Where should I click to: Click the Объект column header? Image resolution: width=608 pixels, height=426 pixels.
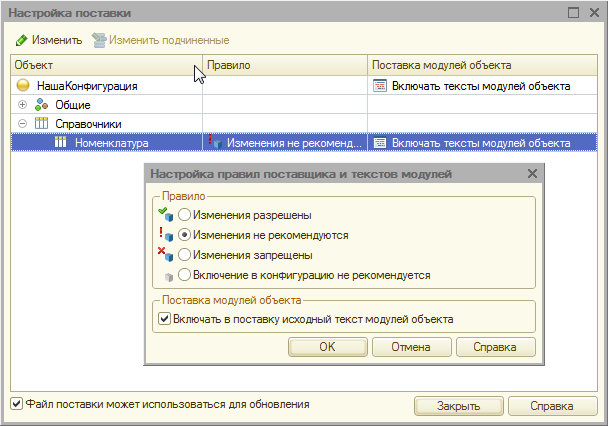point(107,65)
